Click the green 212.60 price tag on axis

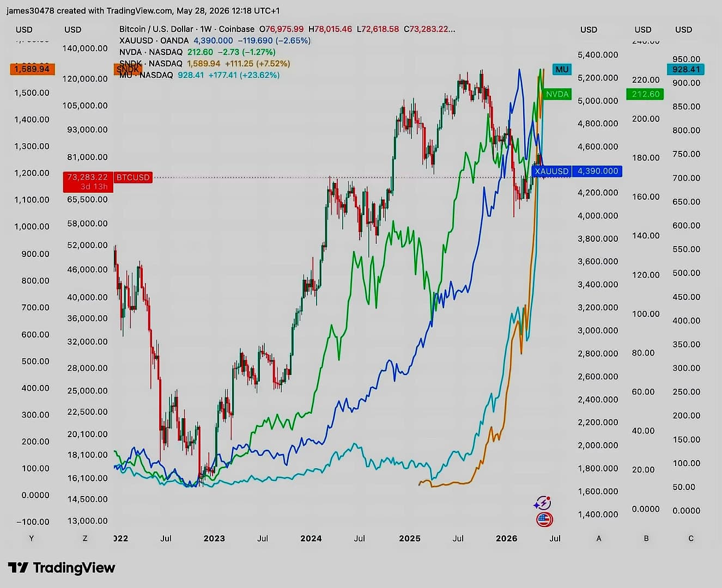[x=646, y=94]
